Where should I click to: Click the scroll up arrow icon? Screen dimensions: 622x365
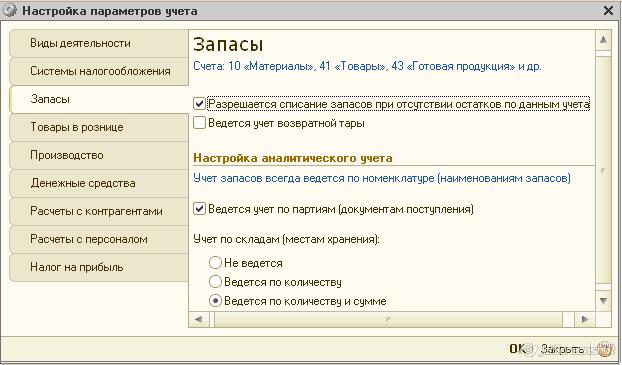tap(603, 40)
